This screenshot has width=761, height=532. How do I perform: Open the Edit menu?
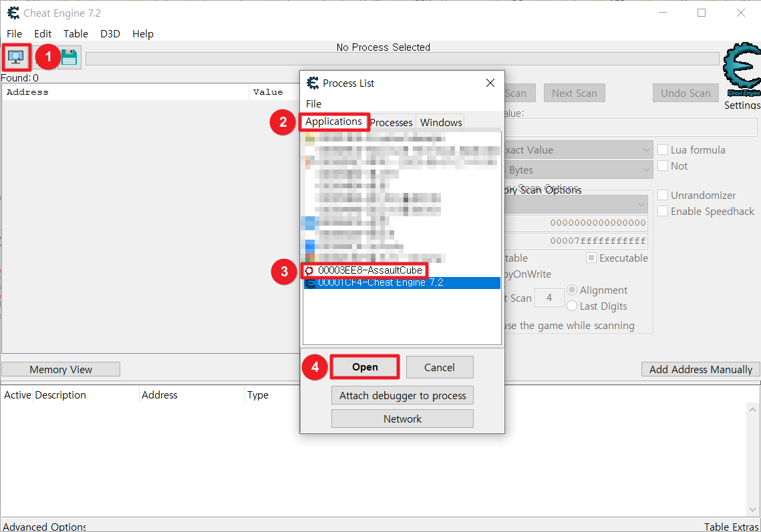[43, 33]
